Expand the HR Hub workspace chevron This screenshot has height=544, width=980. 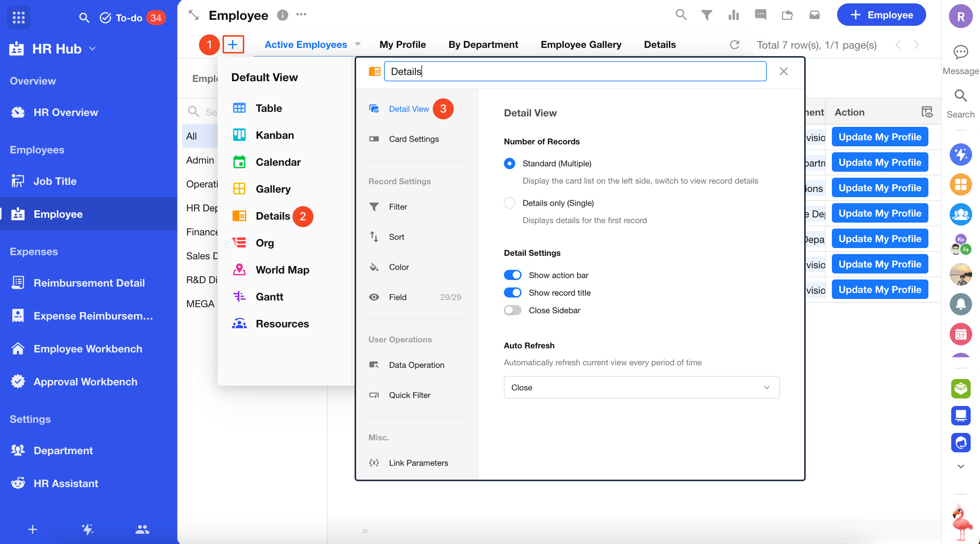92,49
